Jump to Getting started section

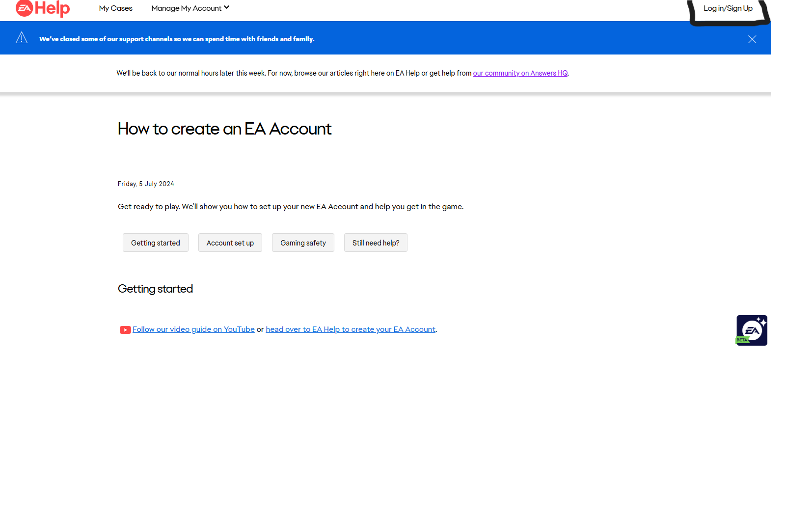tap(156, 243)
